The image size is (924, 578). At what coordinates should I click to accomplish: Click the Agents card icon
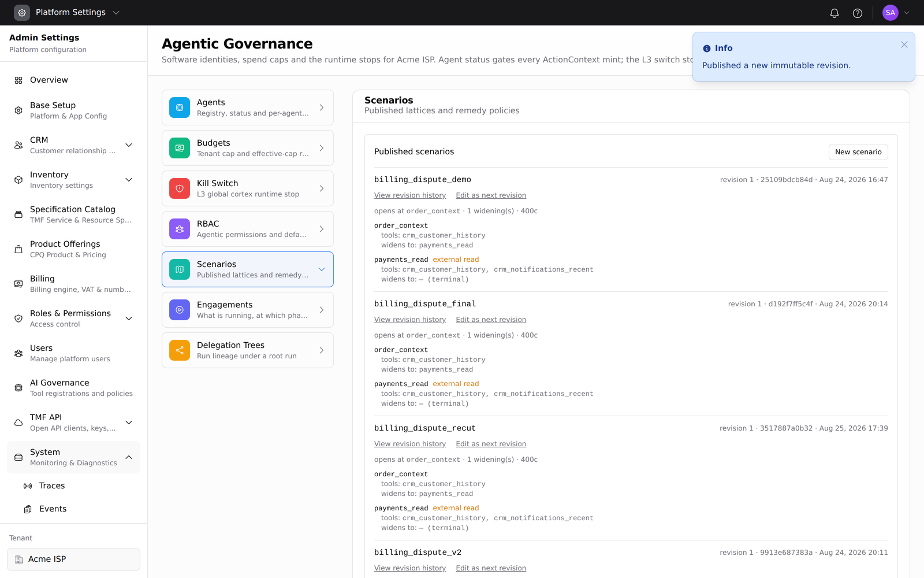[x=180, y=108]
